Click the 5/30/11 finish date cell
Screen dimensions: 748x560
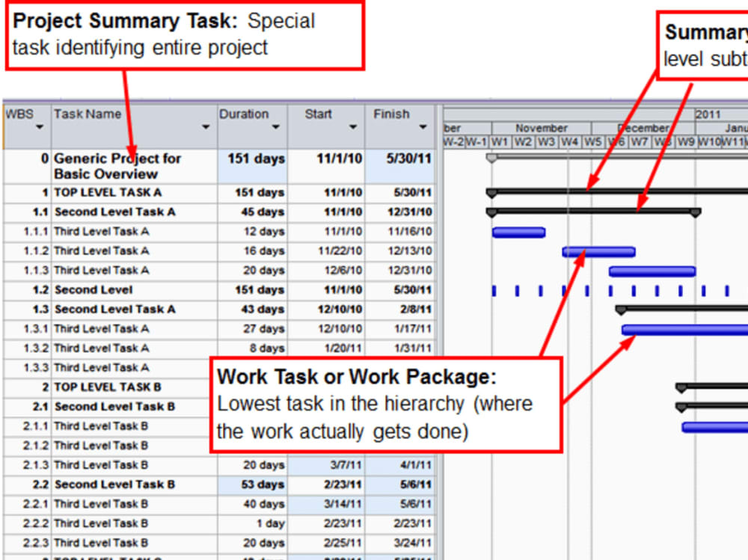pyautogui.click(x=408, y=159)
